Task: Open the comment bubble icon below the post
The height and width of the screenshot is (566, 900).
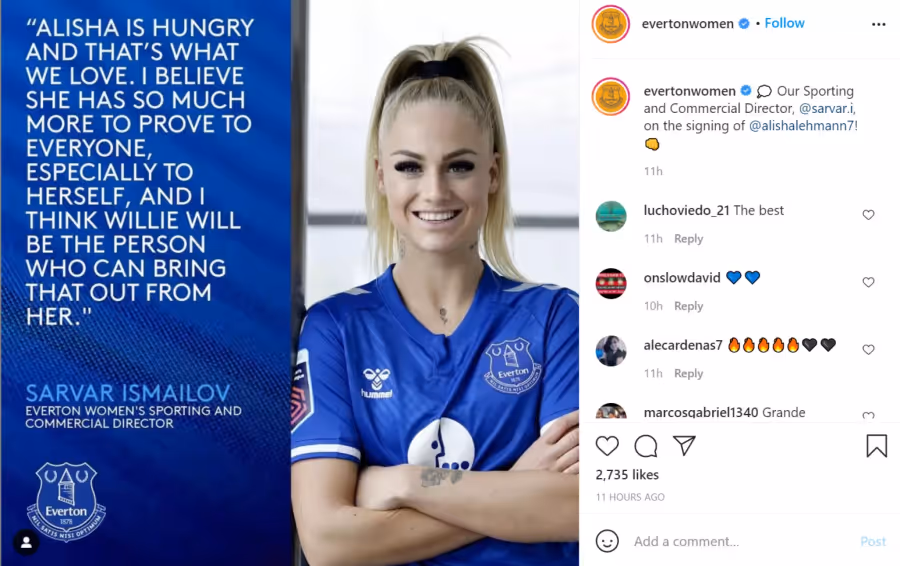Action: 646,446
